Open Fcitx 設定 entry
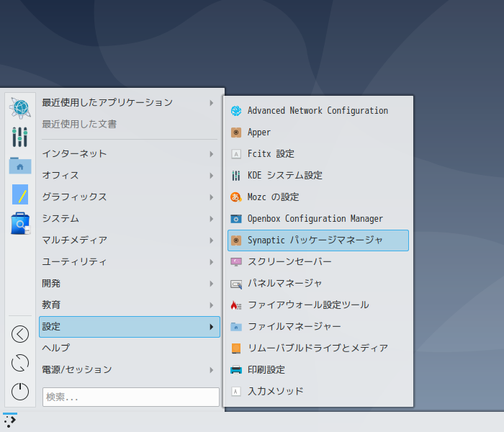This screenshot has width=504, height=432. pos(318,154)
